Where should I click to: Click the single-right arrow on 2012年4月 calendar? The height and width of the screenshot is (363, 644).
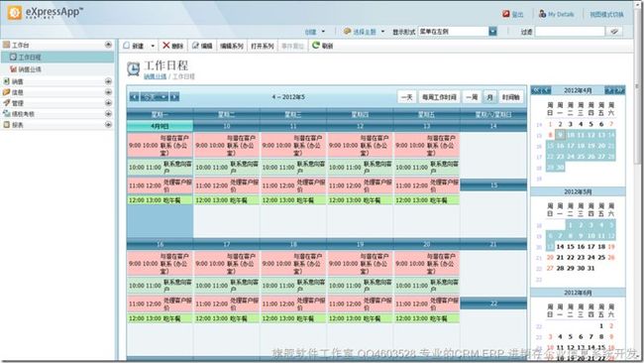[609, 90]
